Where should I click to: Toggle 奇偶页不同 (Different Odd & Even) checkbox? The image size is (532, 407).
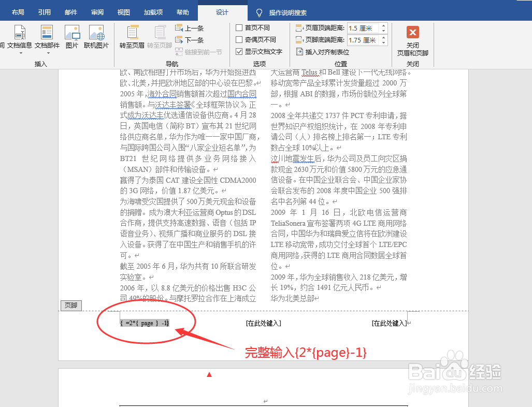(239, 40)
